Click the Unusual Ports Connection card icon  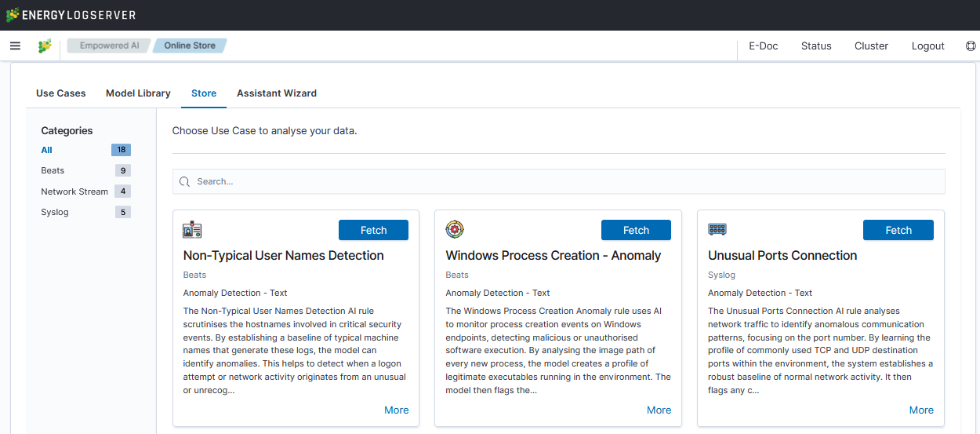pyautogui.click(x=717, y=230)
